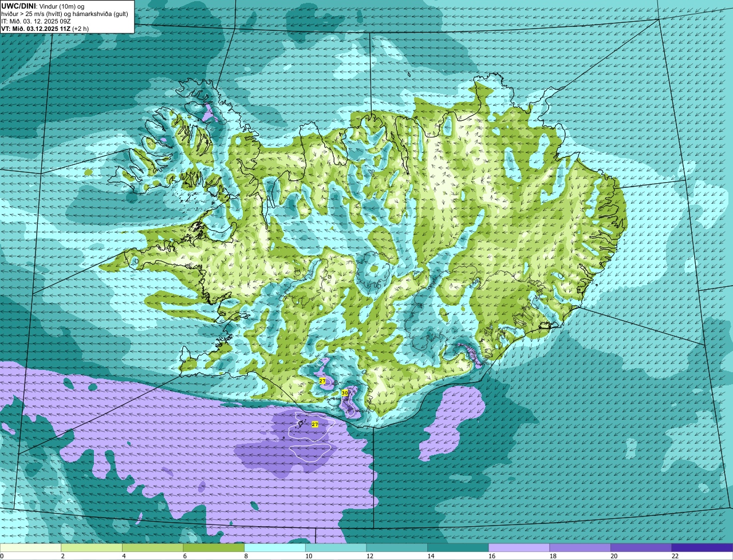733x560 pixels.
Task: Click the "16" tick label on the color scale
Action: point(492,556)
